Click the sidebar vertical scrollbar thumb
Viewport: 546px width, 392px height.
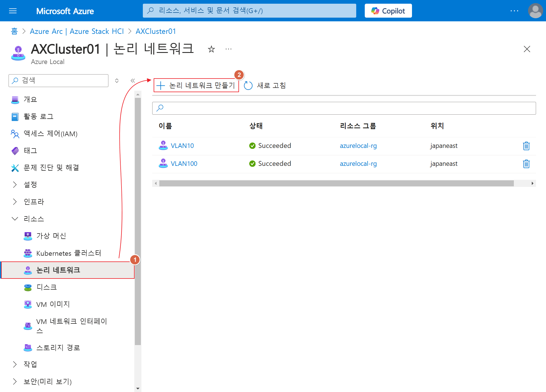click(138, 222)
